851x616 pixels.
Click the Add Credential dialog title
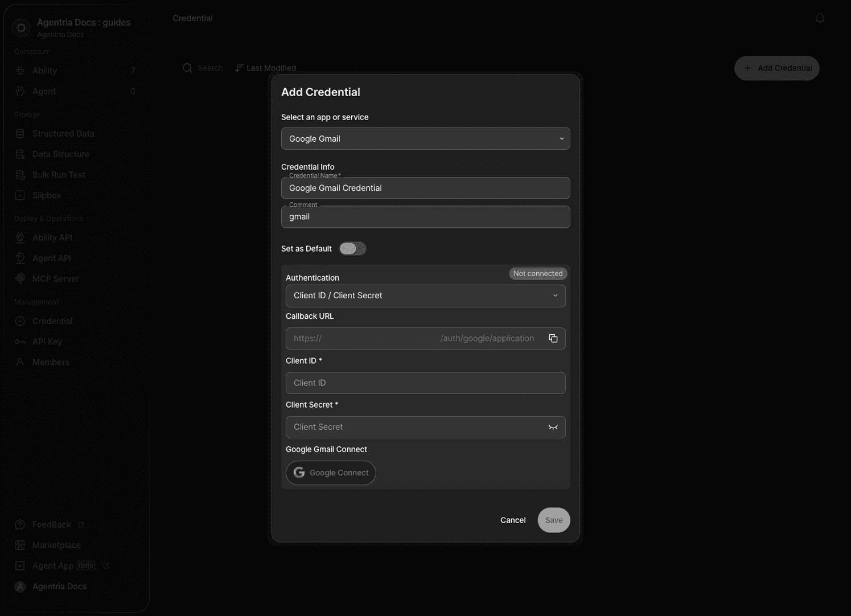click(x=320, y=92)
